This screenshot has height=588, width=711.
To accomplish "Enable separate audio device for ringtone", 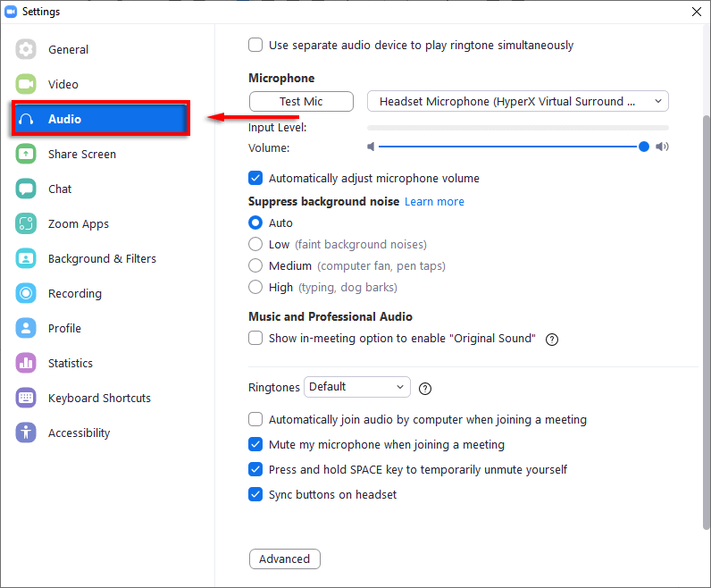I will click(255, 45).
